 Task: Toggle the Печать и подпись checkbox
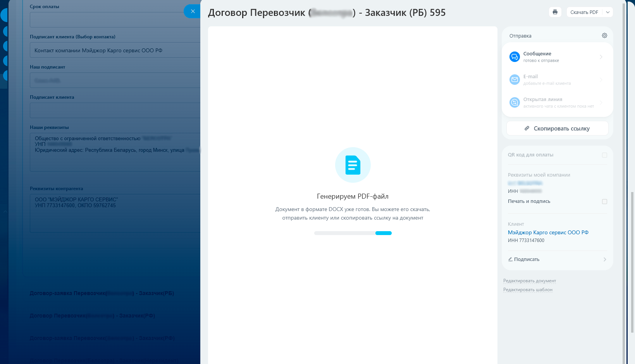[604, 201]
